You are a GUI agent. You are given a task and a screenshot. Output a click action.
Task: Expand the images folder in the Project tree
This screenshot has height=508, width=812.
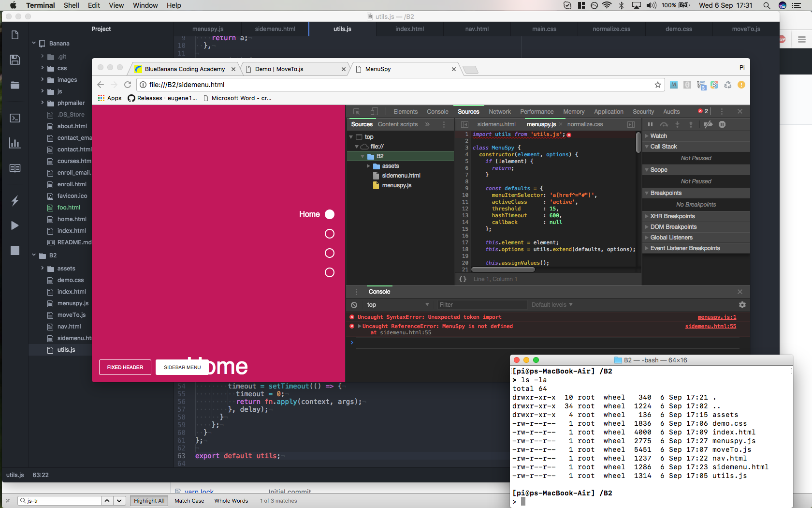point(43,79)
